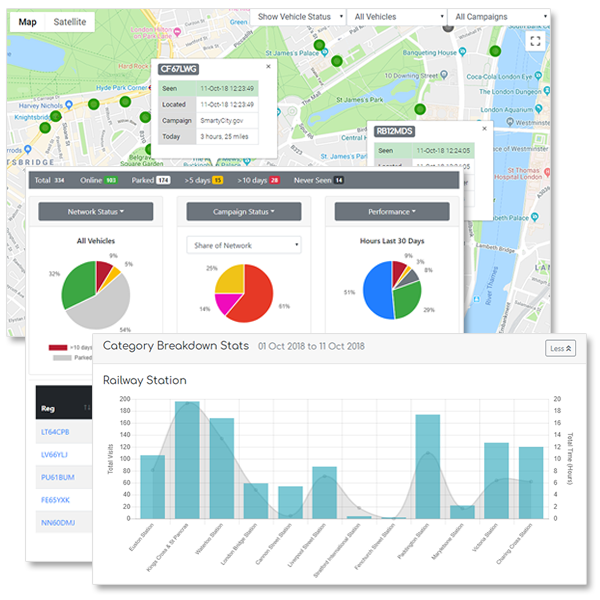600x600 pixels.
Task: Click the London Dungeon map pin
Action: pyautogui.click(x=547, y=91)
